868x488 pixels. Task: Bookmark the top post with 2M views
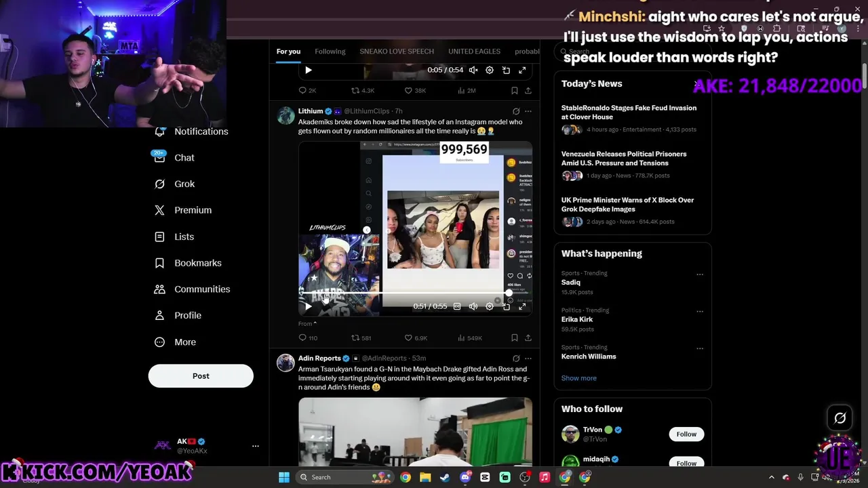[x=515, y=90]
